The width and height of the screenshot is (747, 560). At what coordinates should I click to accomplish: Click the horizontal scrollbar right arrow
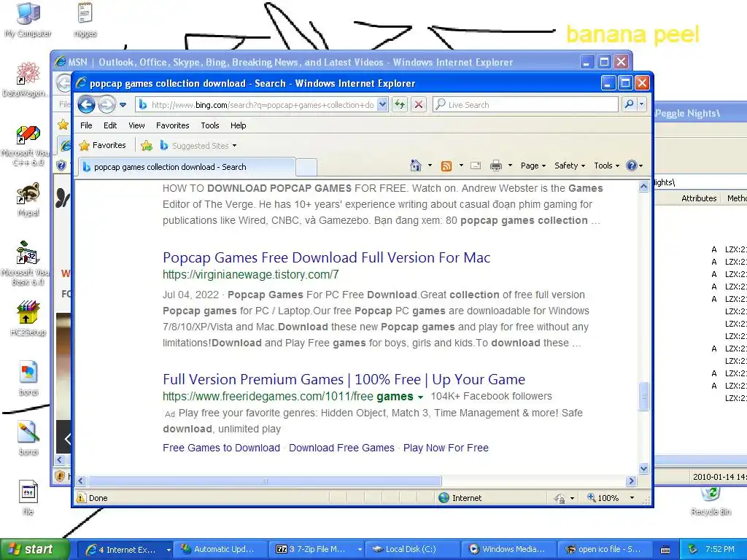click(x=632, y=481)
